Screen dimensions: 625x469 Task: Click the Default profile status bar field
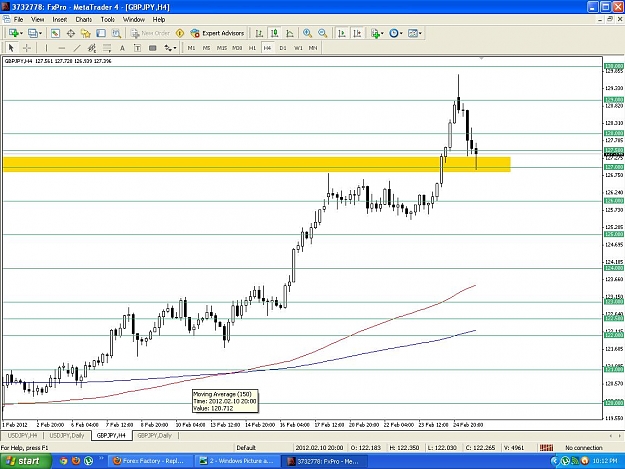(246, 448)
